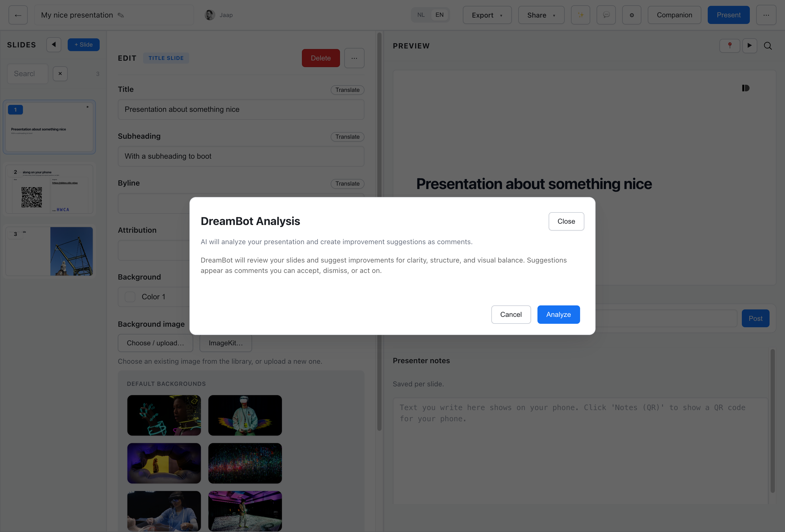Click the back arrow button
This screenshot has width=785, height=532.
[18, 15]
